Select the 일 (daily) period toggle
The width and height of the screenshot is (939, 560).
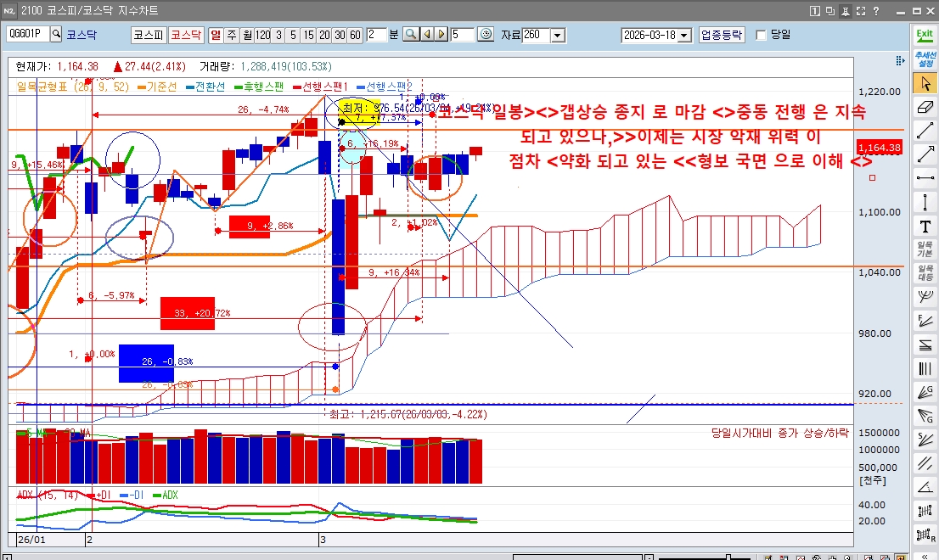point(215,35)
